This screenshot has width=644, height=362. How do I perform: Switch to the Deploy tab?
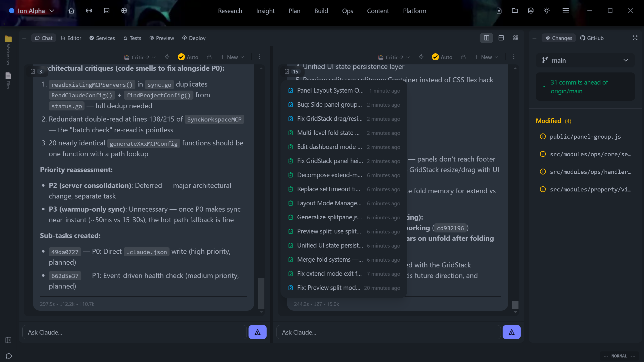(194, 38)
